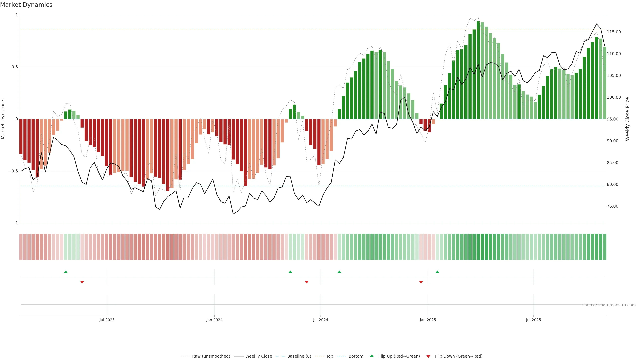Click the first green flip-up triangle marker
Viewport: 644px width, 362px height.
[66, 272]
